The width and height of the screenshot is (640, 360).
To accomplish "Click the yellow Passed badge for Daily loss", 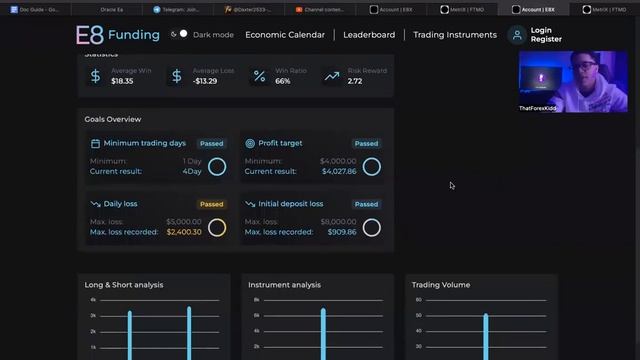I will (x=211, y=204).
